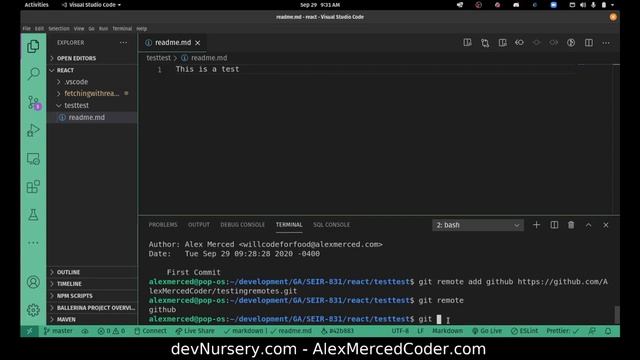Open the Search view in activity bar

(33, 74)
